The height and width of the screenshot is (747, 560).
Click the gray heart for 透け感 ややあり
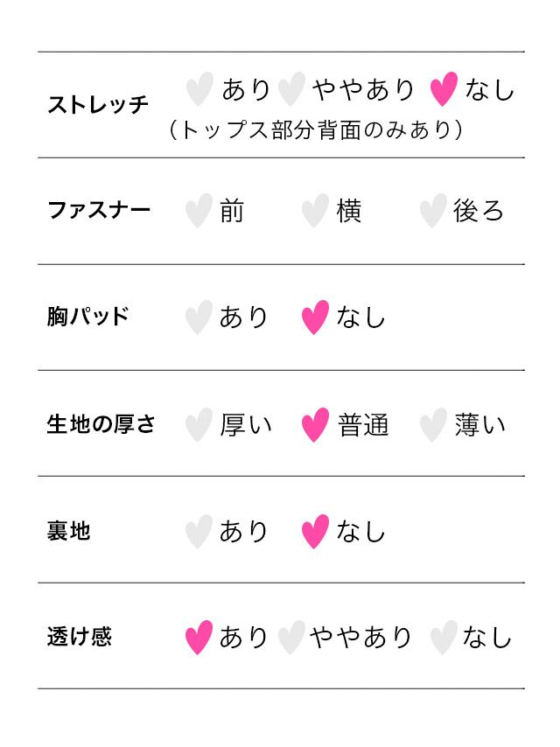[x=290, y=638]
